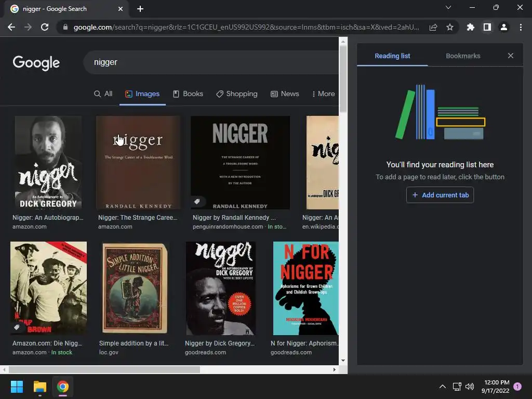Open the brown Randall Kennedy book cover
The height and width of the screenshot is (399, 532).
138,163
